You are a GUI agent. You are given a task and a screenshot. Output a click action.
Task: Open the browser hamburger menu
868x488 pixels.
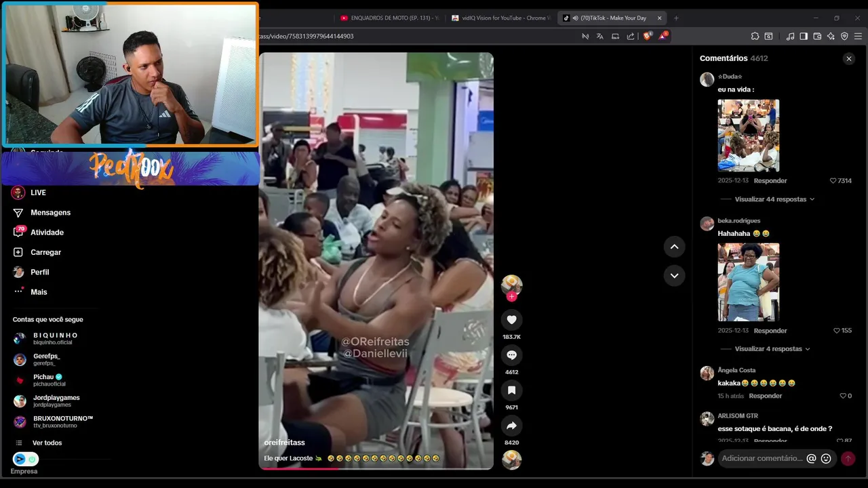[858, 37]
